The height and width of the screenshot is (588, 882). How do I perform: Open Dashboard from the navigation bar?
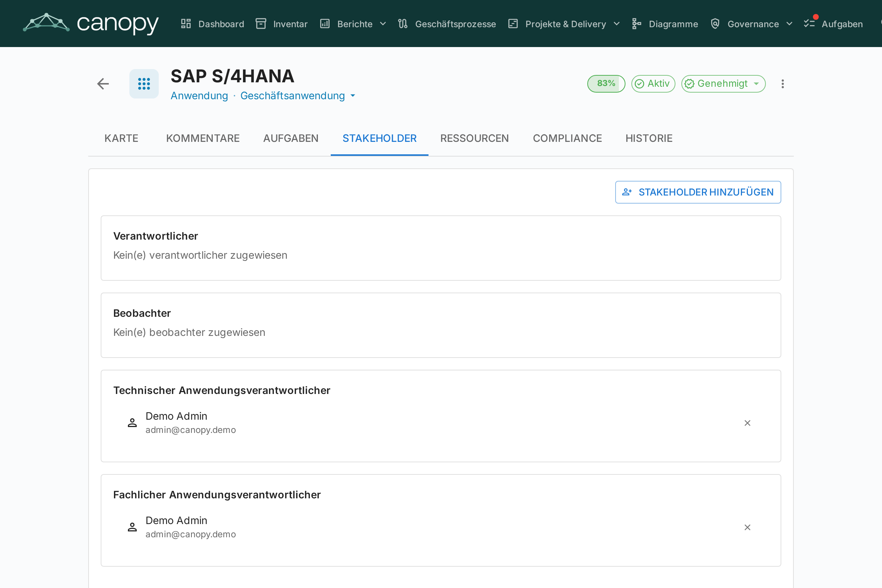[x=213, y=24]
